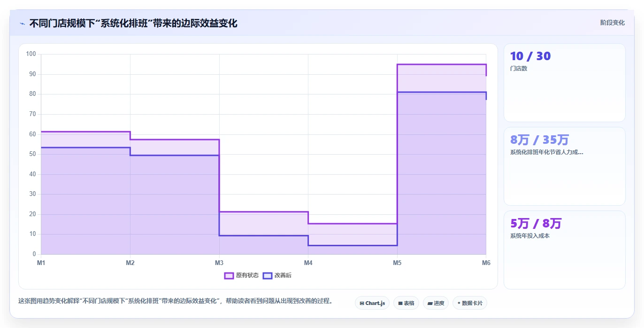Click the 5万 / 8万 系统年投入成本 card
The image size is (644, 328).
pos(564,250)
